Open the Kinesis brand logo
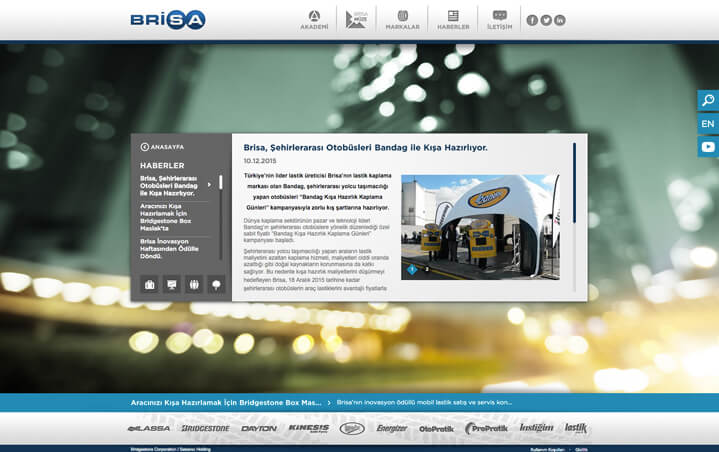 (x=309, y=428)
